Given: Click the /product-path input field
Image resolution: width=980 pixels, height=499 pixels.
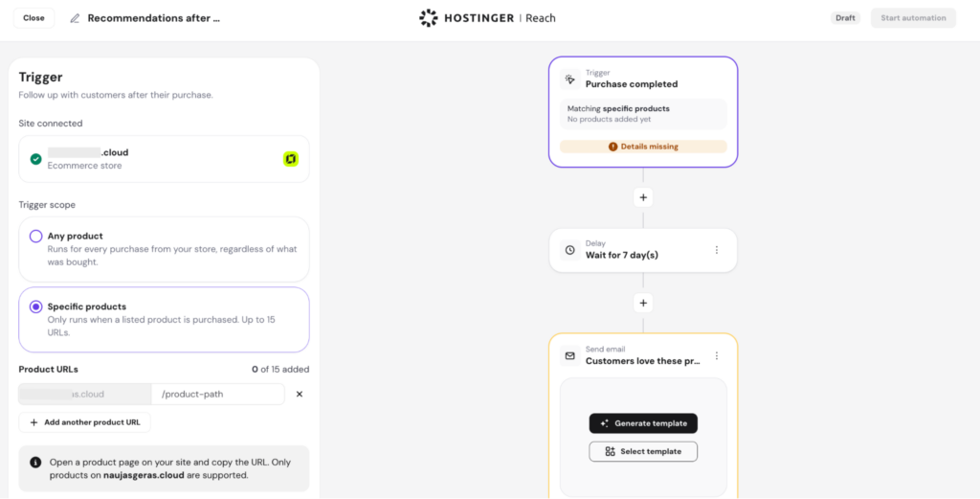Looking at the screenshot, I should (x=217, y=394).
